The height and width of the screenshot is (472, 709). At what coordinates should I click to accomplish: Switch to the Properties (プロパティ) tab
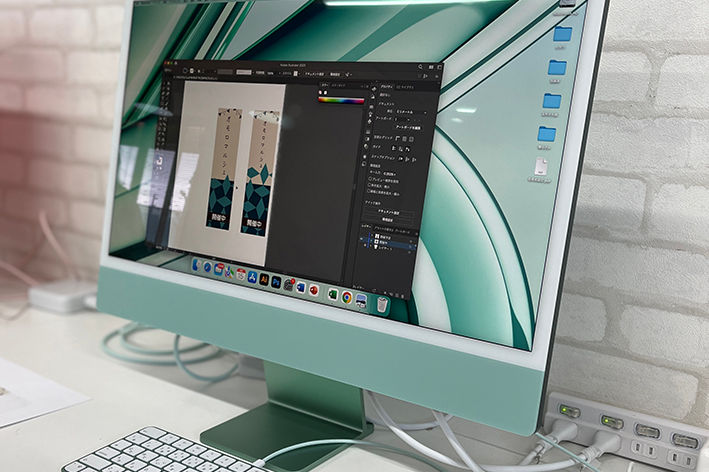(386, 87)
